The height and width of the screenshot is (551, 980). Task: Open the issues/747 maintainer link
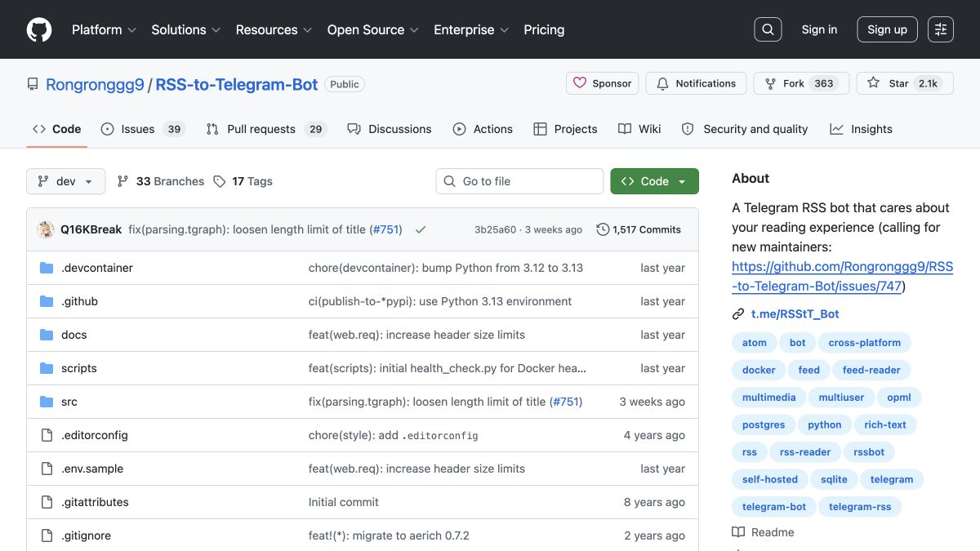842,276
